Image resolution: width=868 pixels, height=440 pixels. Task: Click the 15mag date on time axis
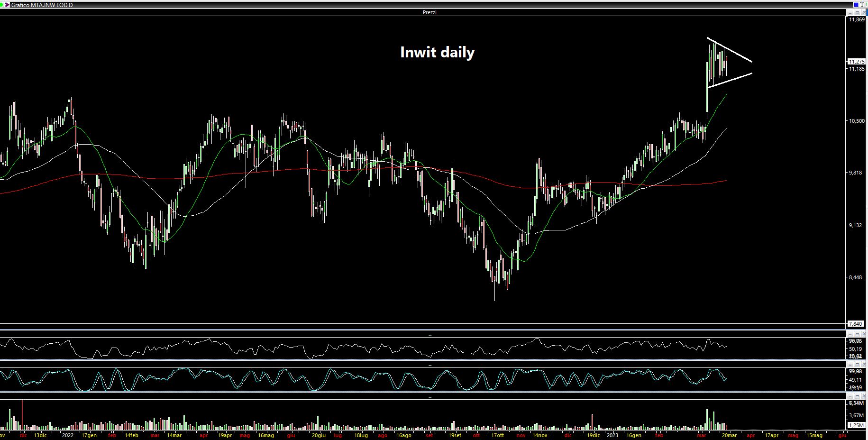(814, 435)
